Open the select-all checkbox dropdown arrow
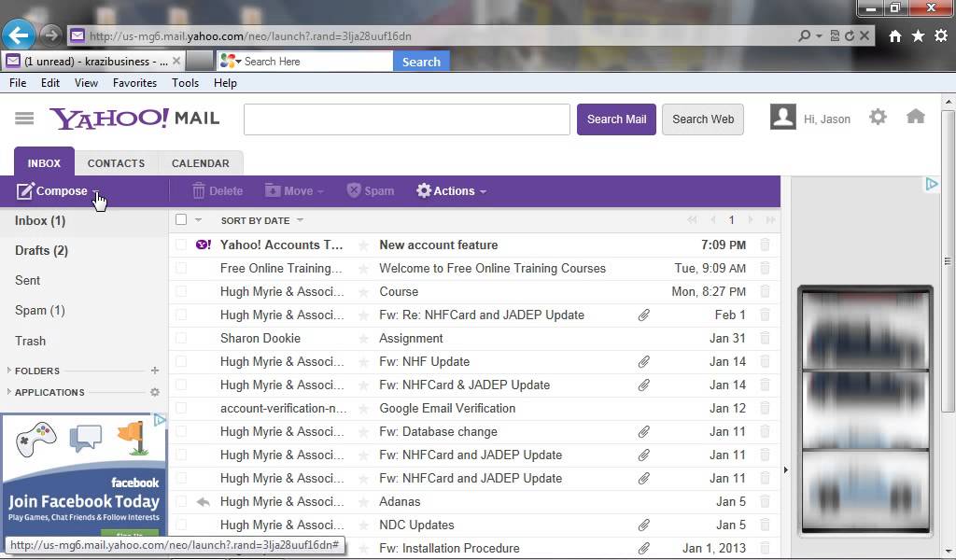956x560 pixels. point(198,220)
